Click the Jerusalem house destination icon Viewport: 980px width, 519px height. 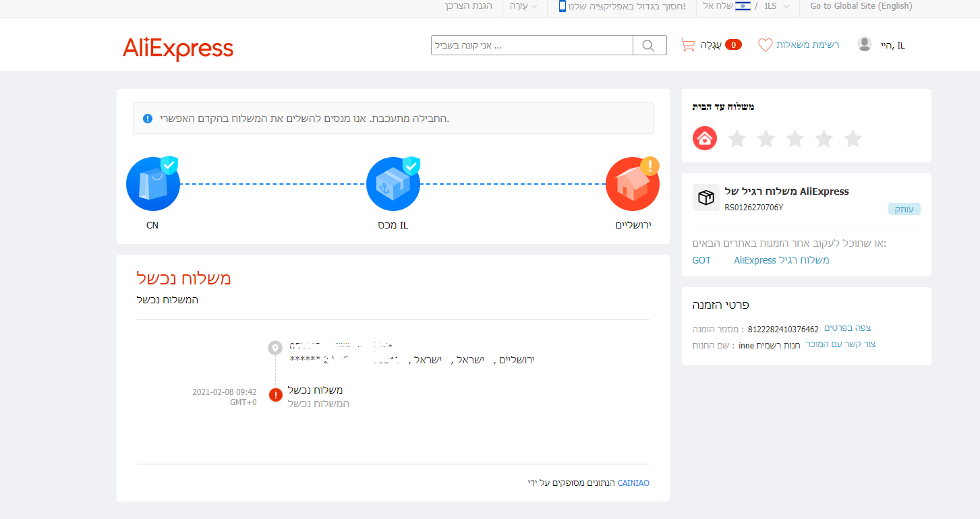point(633,184)
